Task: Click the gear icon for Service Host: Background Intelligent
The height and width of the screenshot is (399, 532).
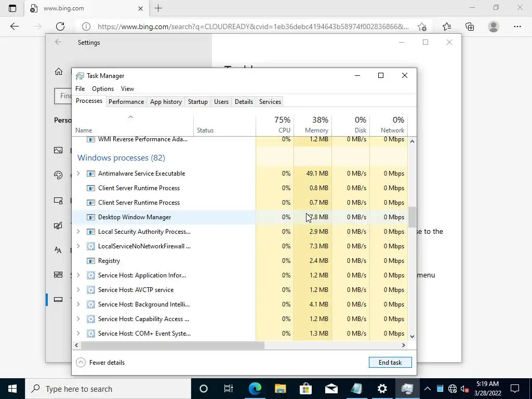Action: coord(90,304)
